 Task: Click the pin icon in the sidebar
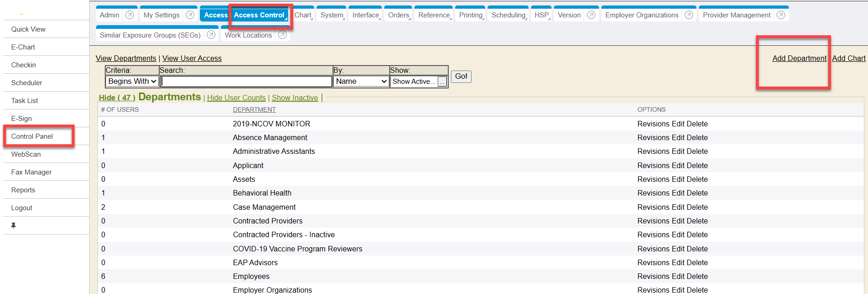pyautogui.click(x=14, y=225)
